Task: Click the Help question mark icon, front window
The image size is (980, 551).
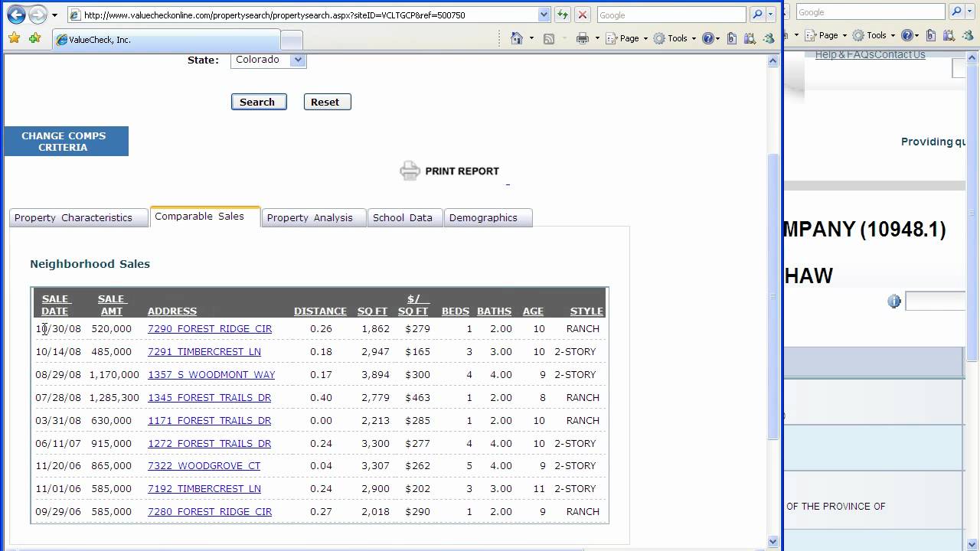Action: [710, 38]
